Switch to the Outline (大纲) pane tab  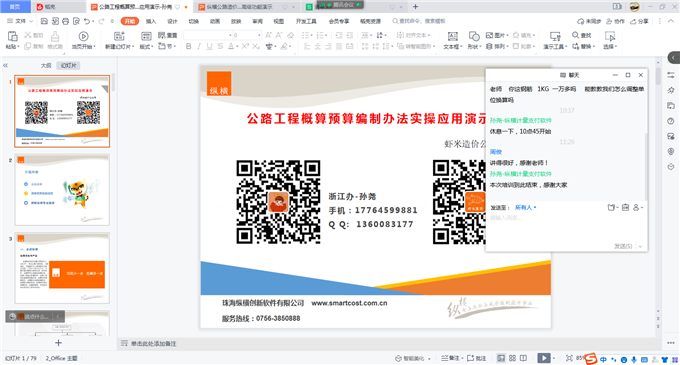[x=46, y=65]
